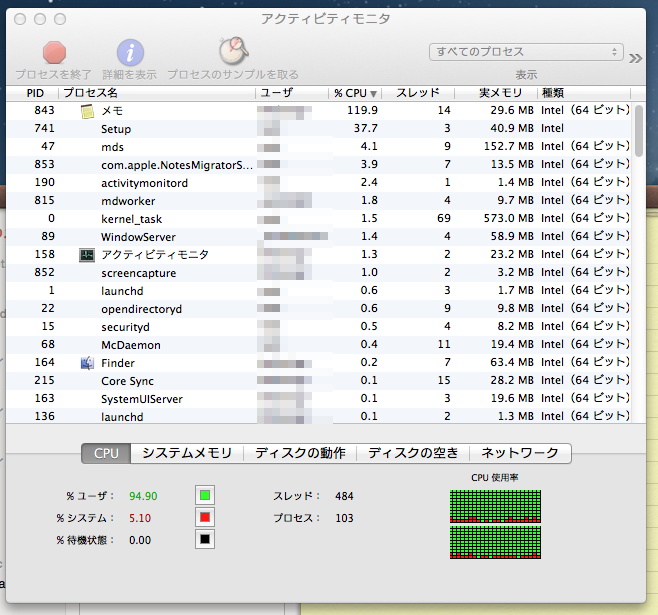Image resolution: width=658 pixels, height=615 pixels.
Task: Select the mds process row
Action: [x=319, y=147]
